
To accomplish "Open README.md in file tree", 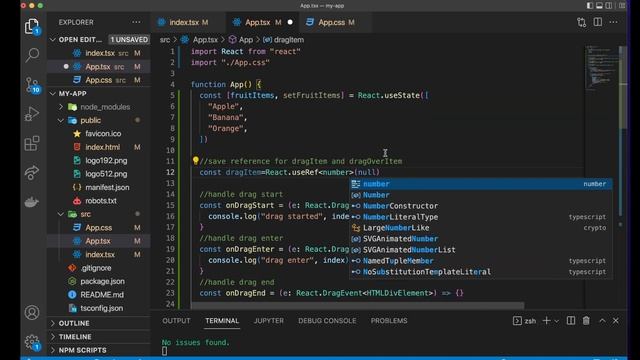I will tap(102, 295).
